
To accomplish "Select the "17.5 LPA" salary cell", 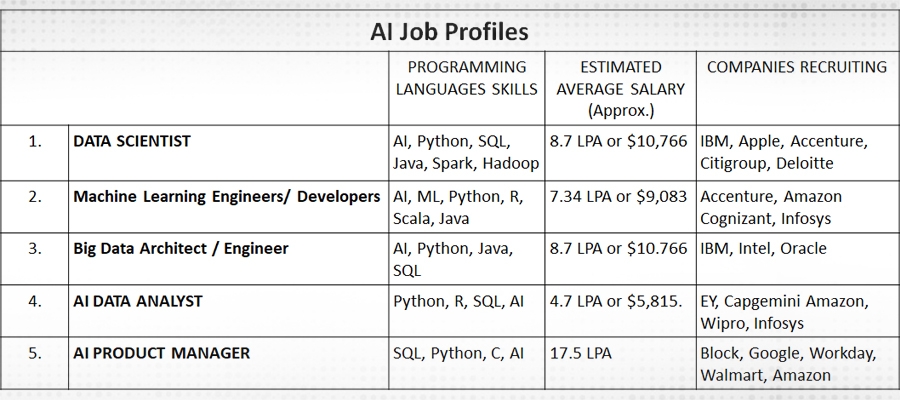I will click(x=580, y=353).
